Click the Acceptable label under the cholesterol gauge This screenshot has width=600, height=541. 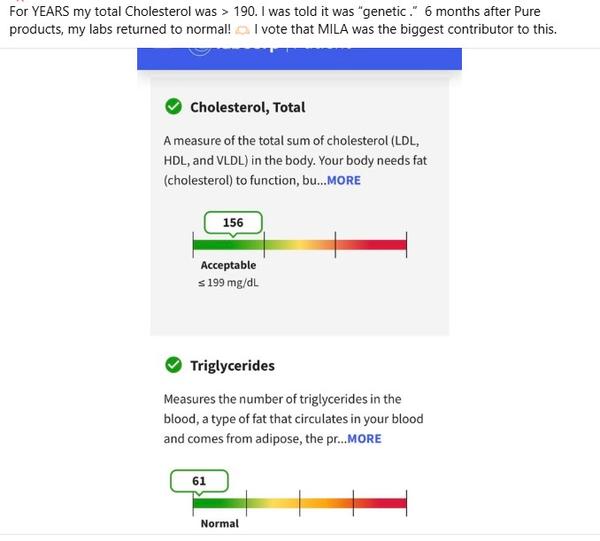coord(228,266)
